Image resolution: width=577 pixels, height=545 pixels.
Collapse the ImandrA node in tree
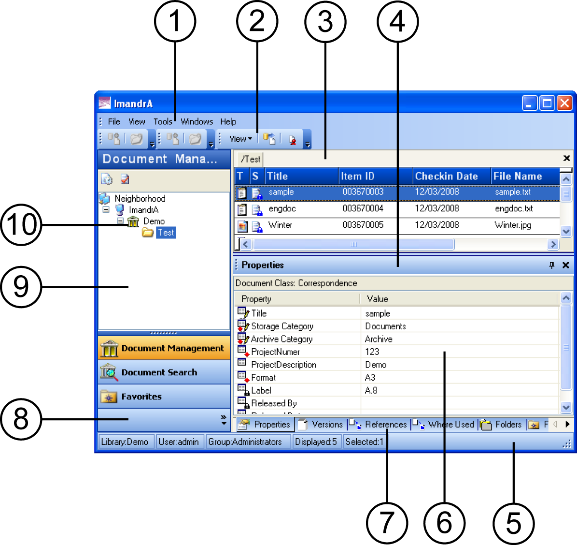click(x=106, y=209)
